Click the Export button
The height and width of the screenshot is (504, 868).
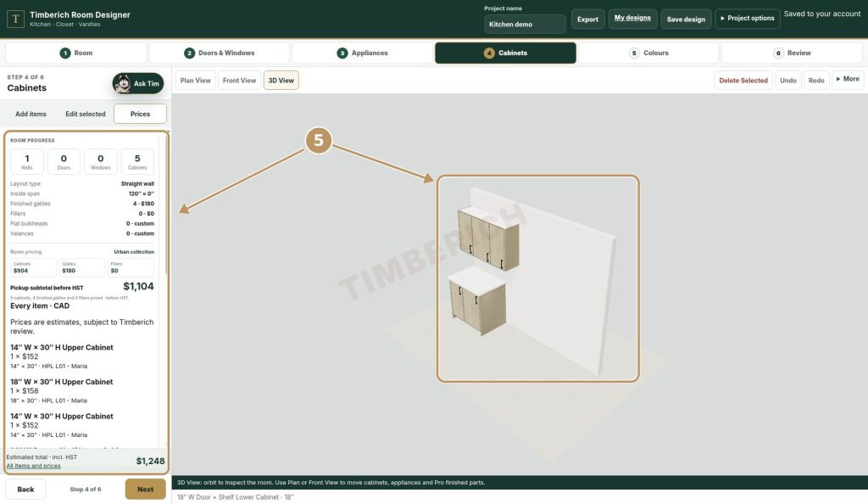(588, 19)
